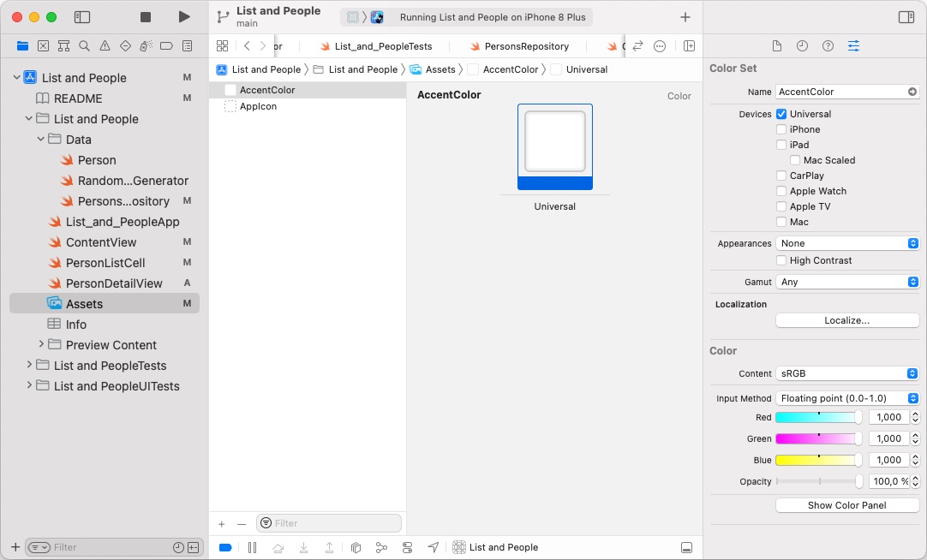Screen dimensions: 927x560
Task: Stop the running app with Stop button
Action: click(146, 17)
